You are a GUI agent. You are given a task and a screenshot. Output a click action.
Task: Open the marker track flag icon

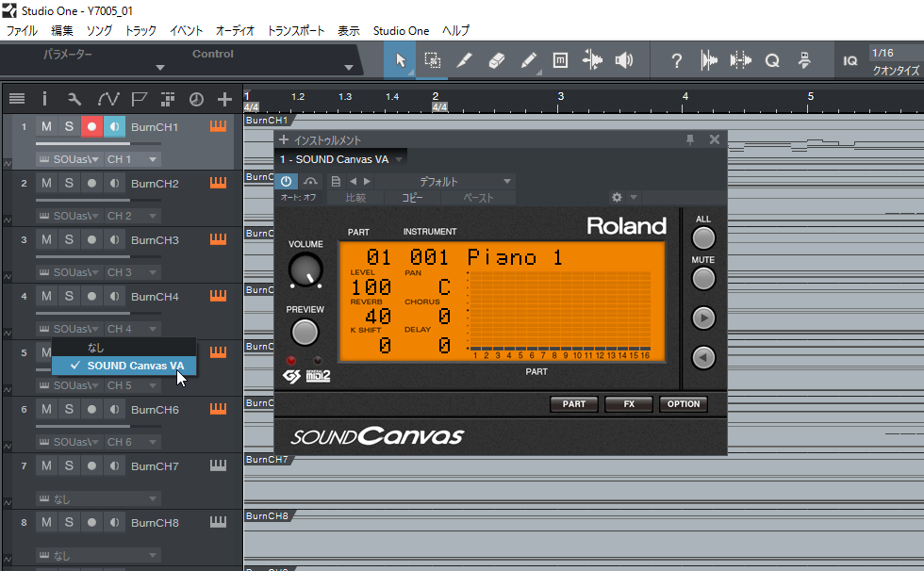(x=140, y=99)
